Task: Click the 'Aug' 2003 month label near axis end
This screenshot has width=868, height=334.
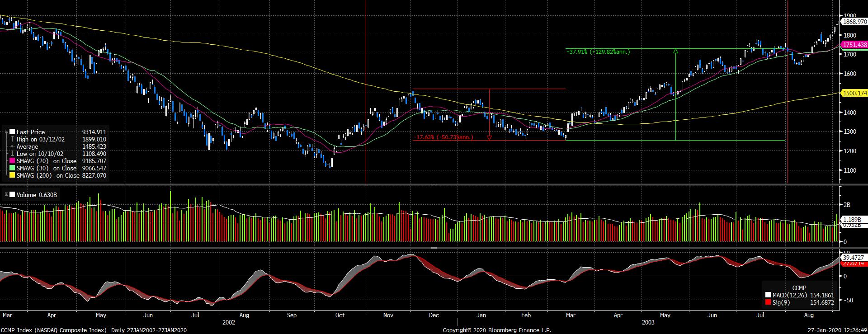Action: [809, 315]
